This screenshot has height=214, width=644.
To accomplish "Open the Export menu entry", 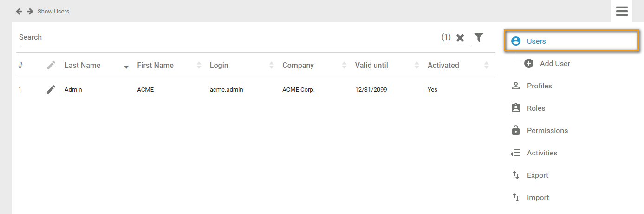I will coord(537,175).
